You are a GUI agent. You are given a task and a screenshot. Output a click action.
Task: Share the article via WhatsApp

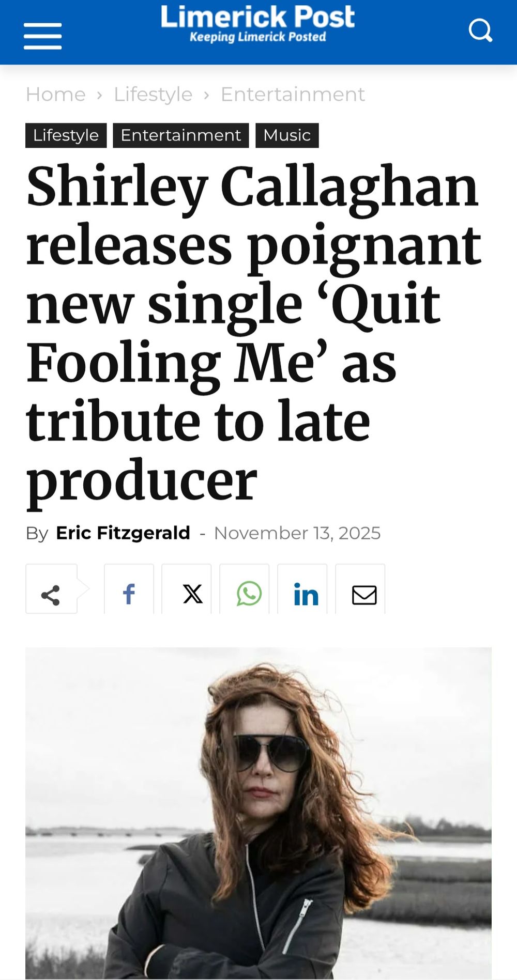point(245,589)
